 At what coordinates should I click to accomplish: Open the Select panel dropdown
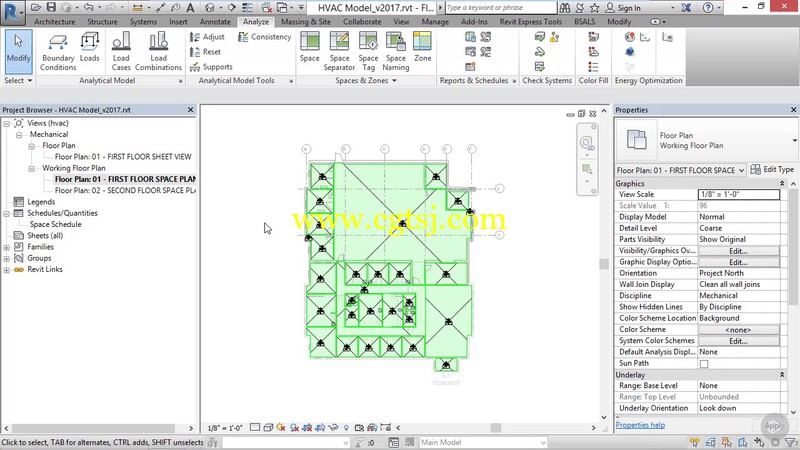coord(18,81)
